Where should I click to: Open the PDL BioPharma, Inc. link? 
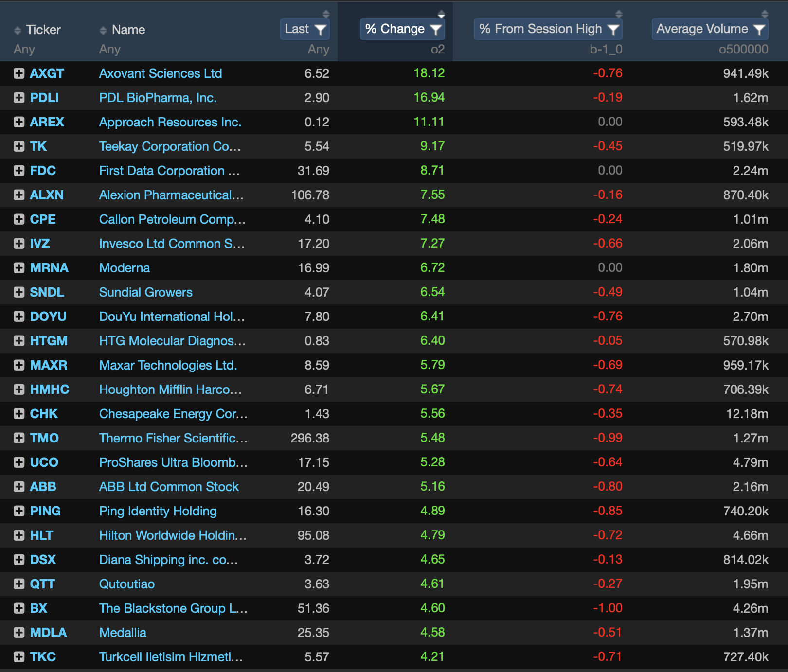point(158,98)
